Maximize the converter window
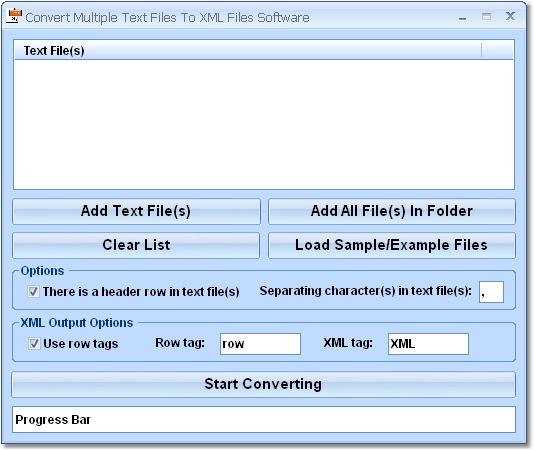Image resolution: width=534 pixels, height=451 pixels. [x=486, y=16]
